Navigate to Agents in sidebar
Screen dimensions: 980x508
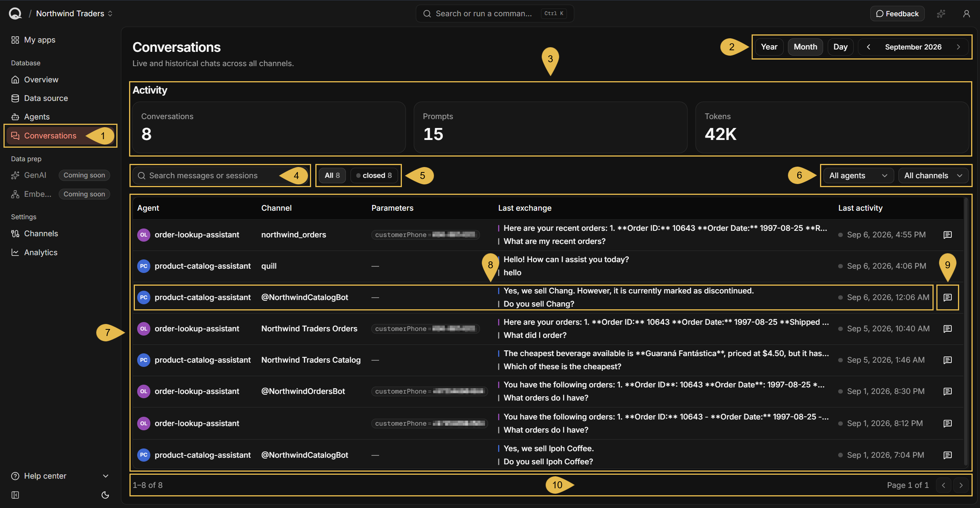click(60, 117)
